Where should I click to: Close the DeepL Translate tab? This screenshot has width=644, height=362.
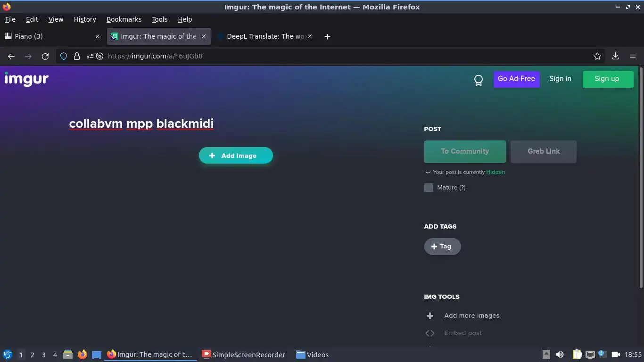point(310,36)
